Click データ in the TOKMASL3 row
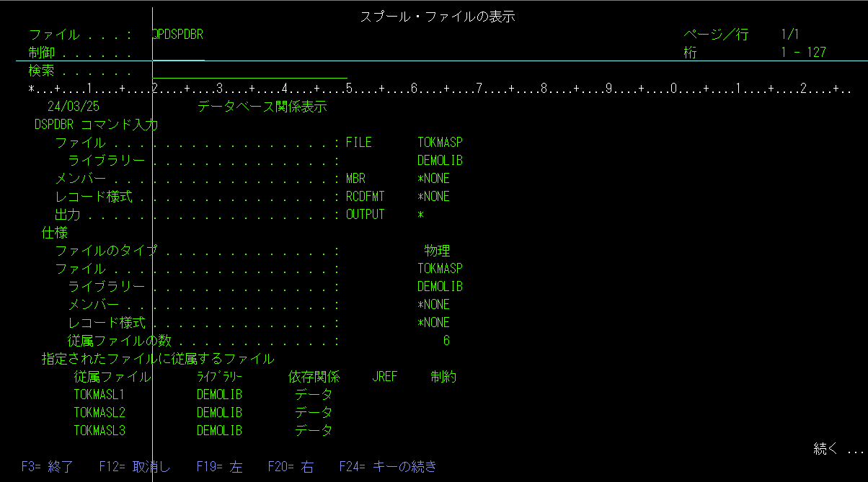868x482 pixels. [x=314, y=431]
